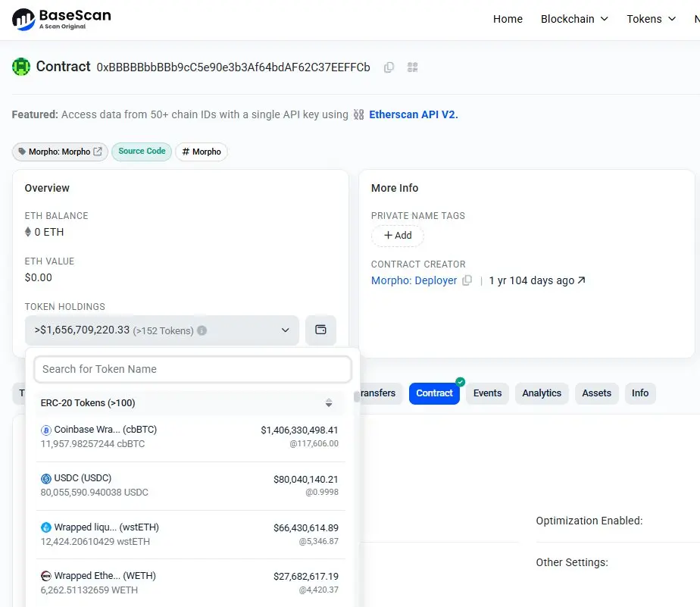Switch to the Assets tab
The width and height of the screenshot is (700, 607).
coord(596,393)
